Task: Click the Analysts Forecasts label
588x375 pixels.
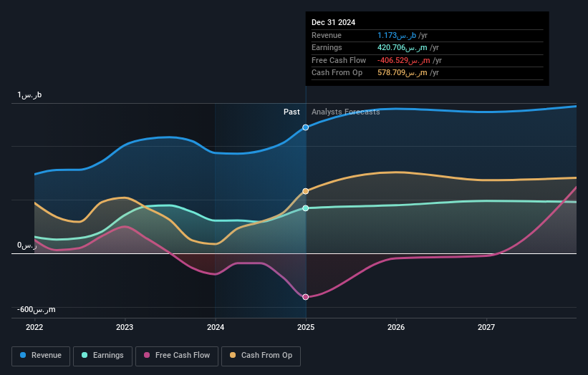Action: coord(345,112)
